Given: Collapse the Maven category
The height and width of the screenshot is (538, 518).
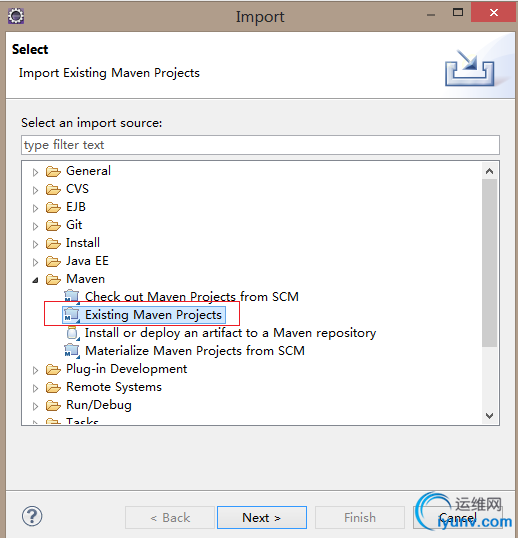Looking at the screenshot, I should [x=35, y=280].
